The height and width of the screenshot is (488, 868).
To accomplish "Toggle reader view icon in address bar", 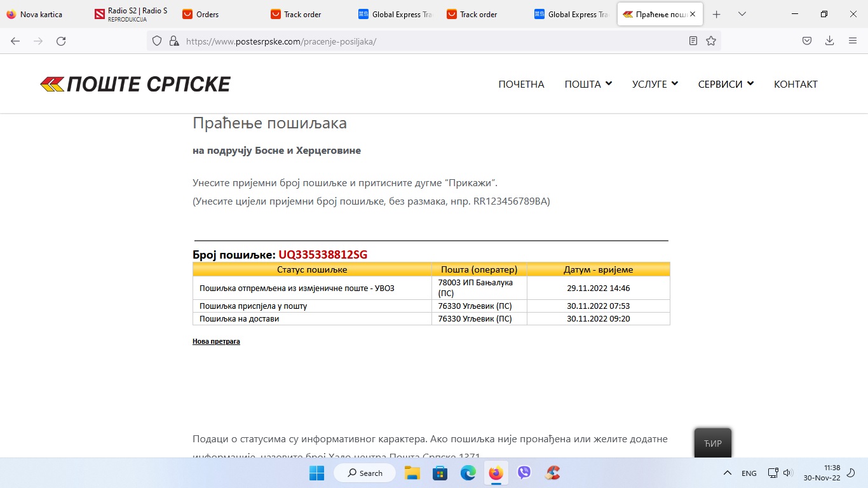I will click(693, 41).
